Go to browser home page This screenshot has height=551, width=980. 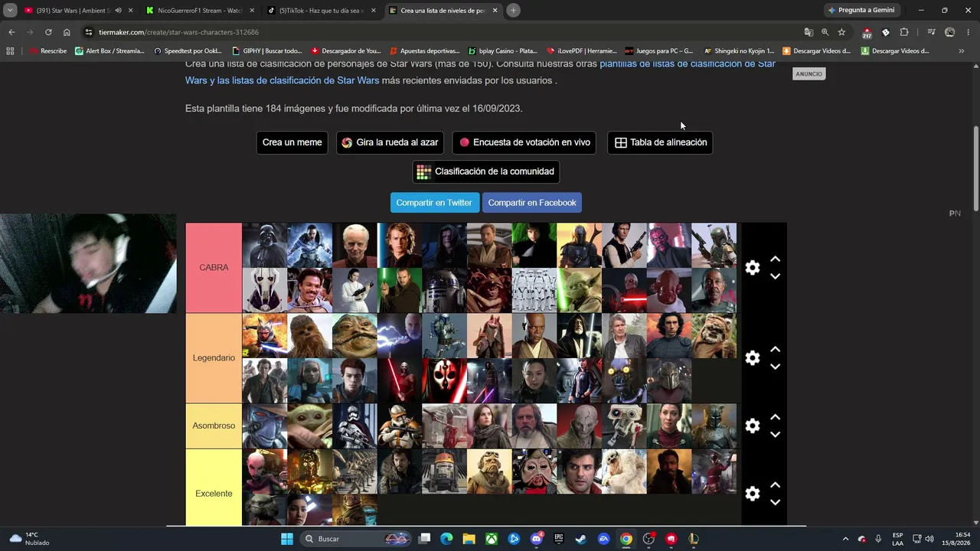pyautogui.click(x=67, y=32)
